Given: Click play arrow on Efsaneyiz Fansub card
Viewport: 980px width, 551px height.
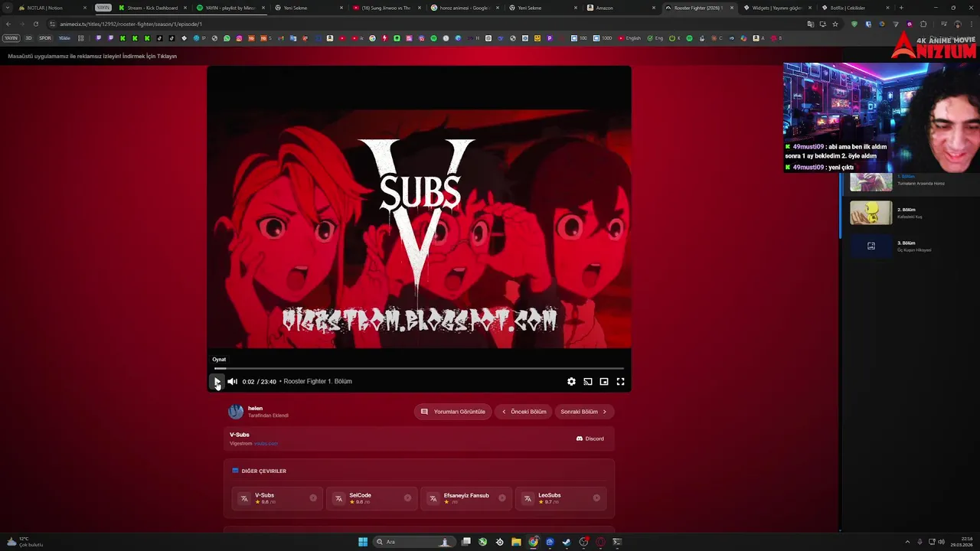Looking at the screenshot, I should [502, 498].
